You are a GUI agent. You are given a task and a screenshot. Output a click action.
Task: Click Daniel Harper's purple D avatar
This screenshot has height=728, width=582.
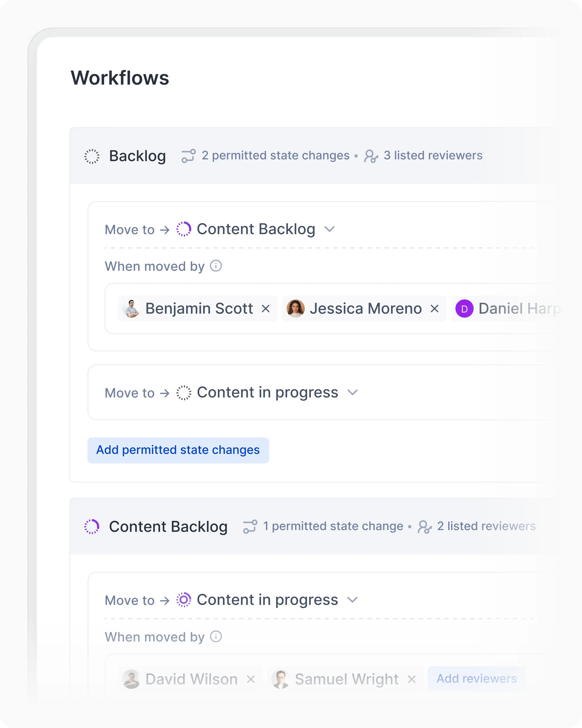[x=465, y=308]
